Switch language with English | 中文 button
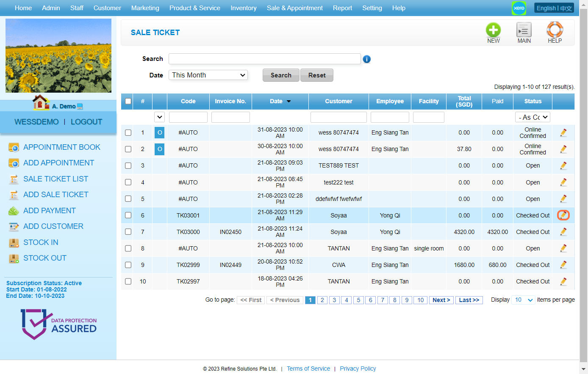The width and height of the screenshot is (588, 374). pyautogui.click(x=554, y=8)
